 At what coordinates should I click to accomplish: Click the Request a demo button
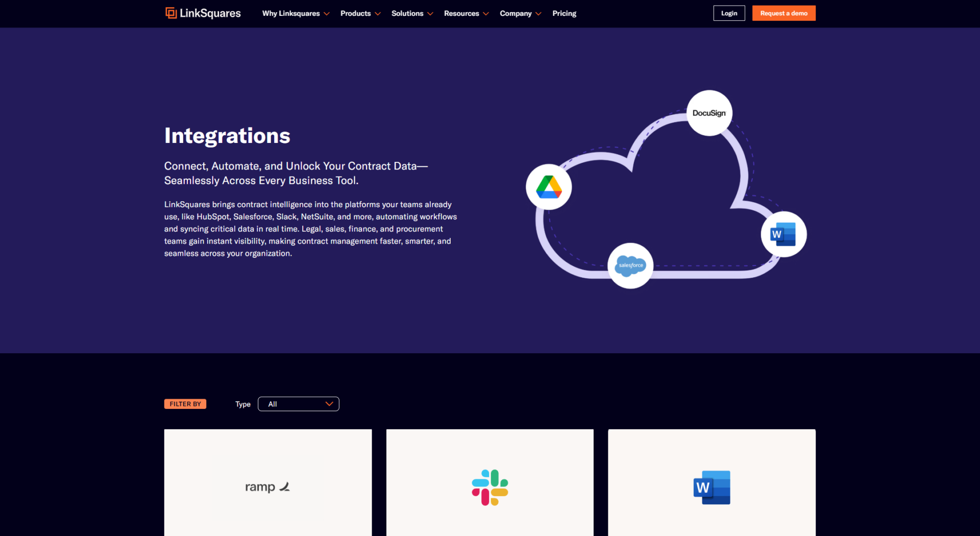(x=783, y=13)
